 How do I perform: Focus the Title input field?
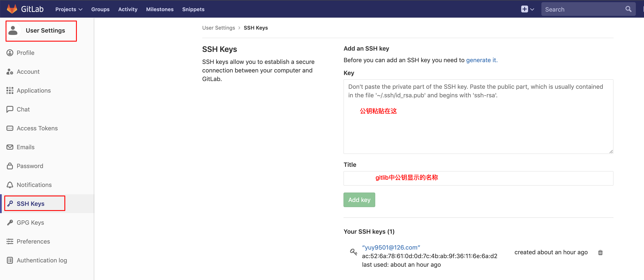click(x=478, y=178)
